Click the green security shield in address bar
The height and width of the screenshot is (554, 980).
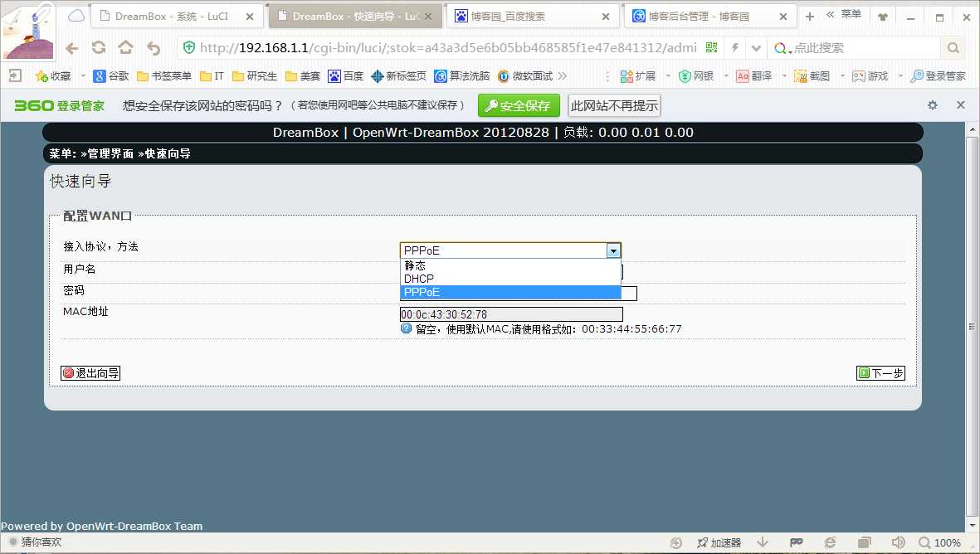tap(188, 47)
